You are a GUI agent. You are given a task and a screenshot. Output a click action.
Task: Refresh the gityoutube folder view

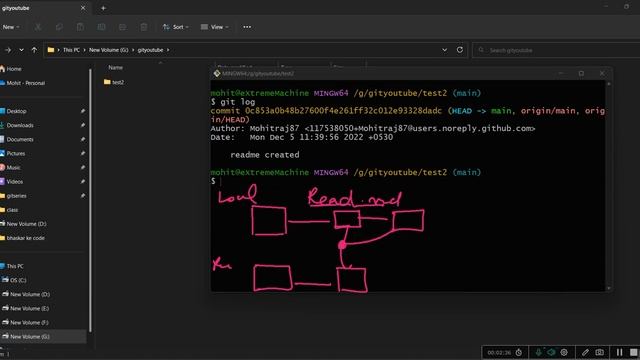click(460, 50)
